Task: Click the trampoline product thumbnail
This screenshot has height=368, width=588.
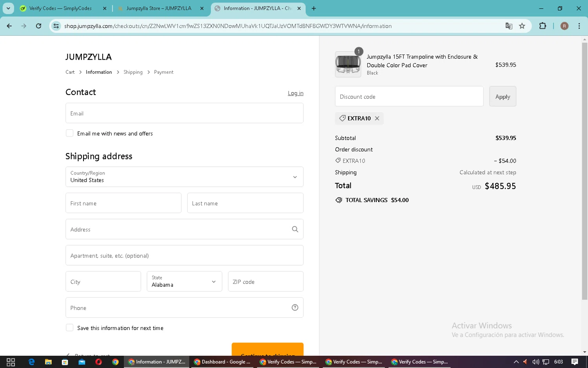Action: 348,64
